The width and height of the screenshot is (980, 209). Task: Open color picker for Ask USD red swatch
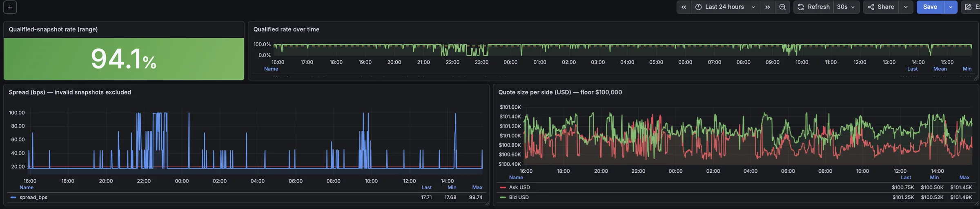(x=503, y=187)
